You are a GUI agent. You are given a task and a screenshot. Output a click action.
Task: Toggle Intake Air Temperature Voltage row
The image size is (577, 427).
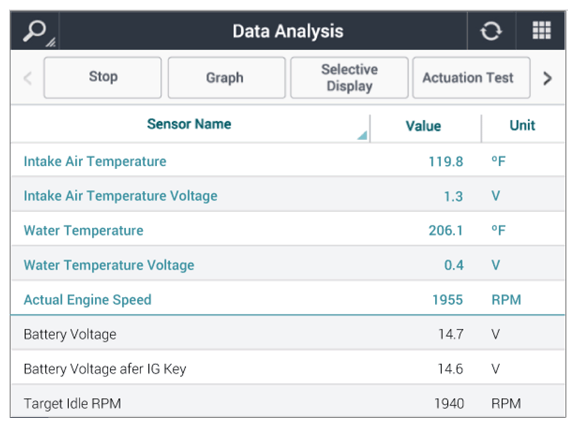tap(288, 195)
